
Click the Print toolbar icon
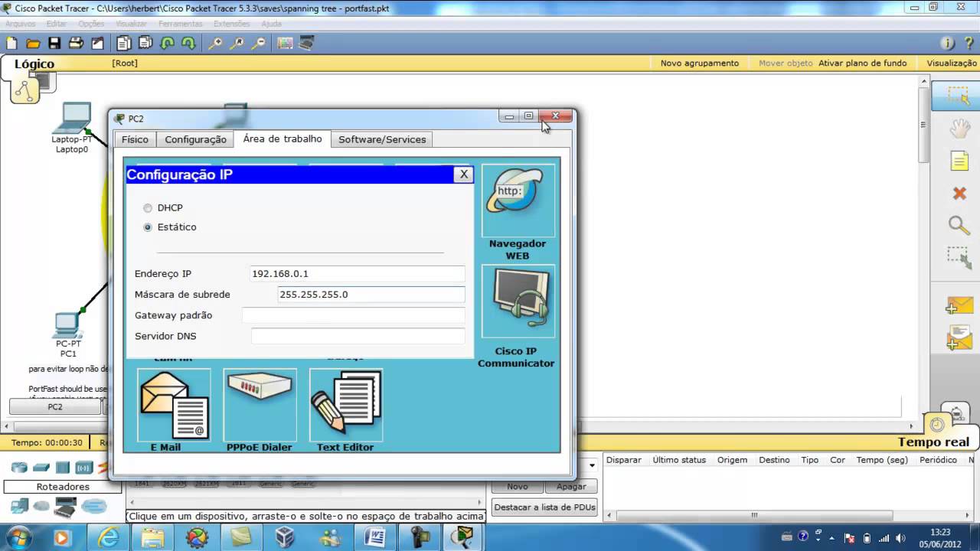pyautogui.click(x=77, y=44)
